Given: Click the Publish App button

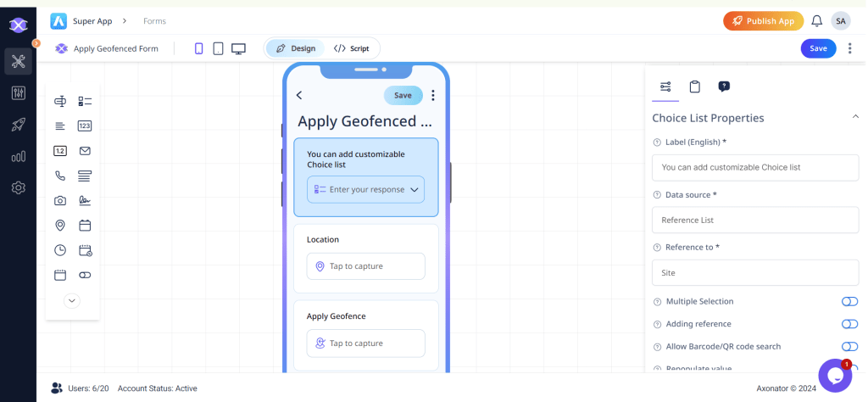Looking at the screenshot, I should pos(763,21).
